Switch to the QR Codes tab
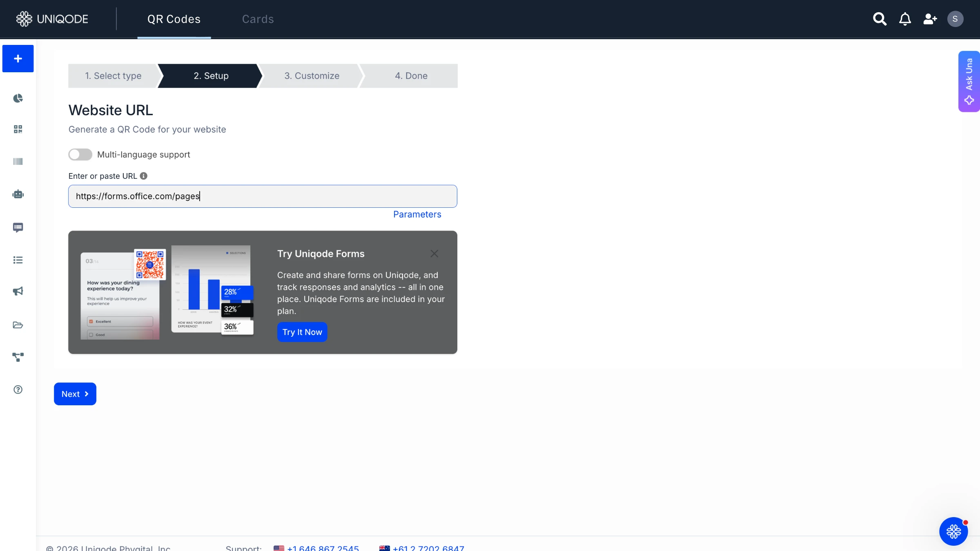This screenshot has height=551, width=980. tap(174, 19)
